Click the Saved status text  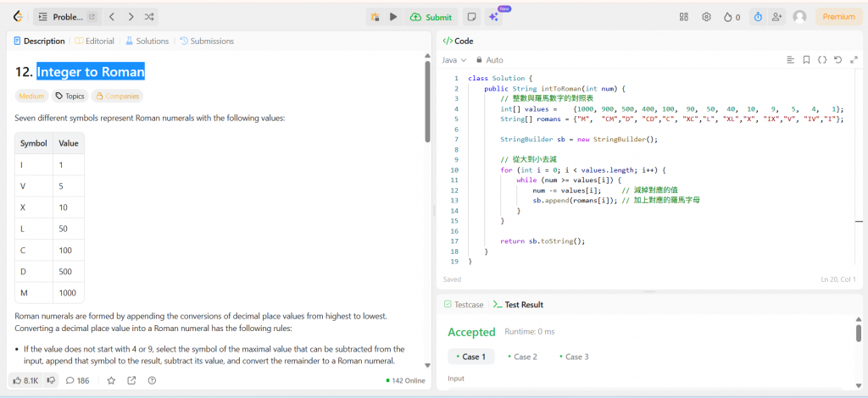[x=452, y=279]
